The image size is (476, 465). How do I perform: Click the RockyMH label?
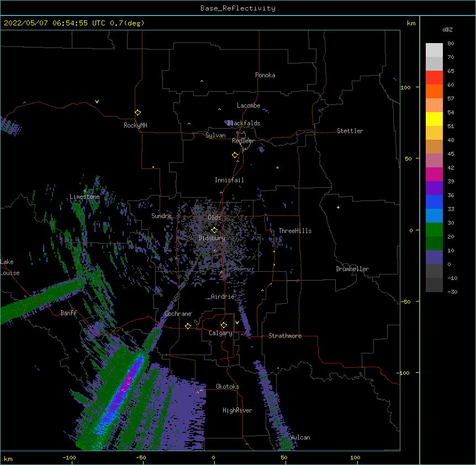click(x=135, y=125)
